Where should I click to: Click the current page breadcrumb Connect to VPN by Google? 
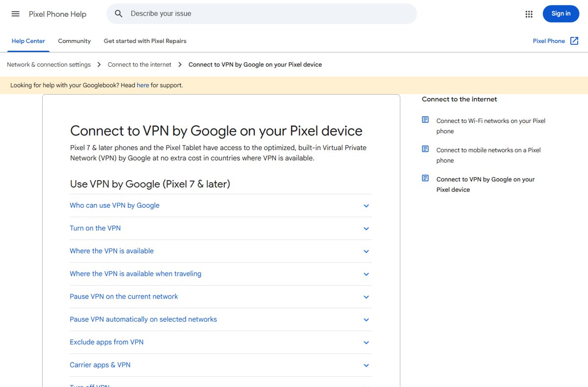coord(255,65)
